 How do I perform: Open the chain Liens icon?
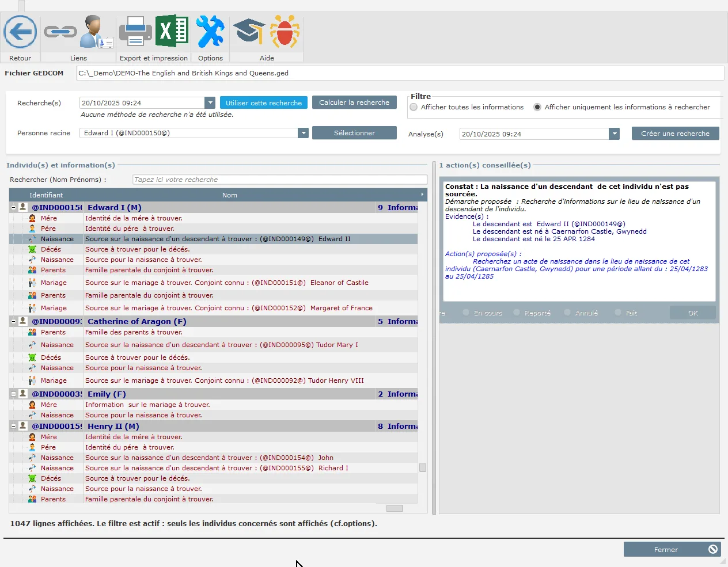[x=60, y=32]
